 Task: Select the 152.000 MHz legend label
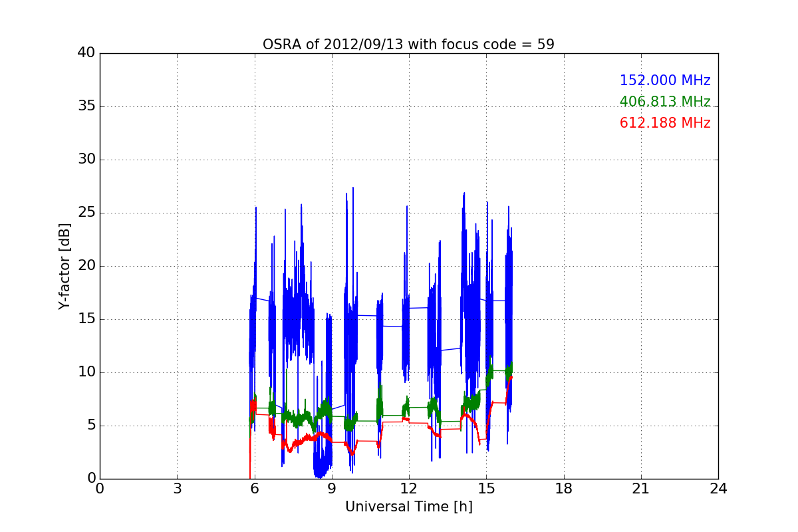point(665,80)
